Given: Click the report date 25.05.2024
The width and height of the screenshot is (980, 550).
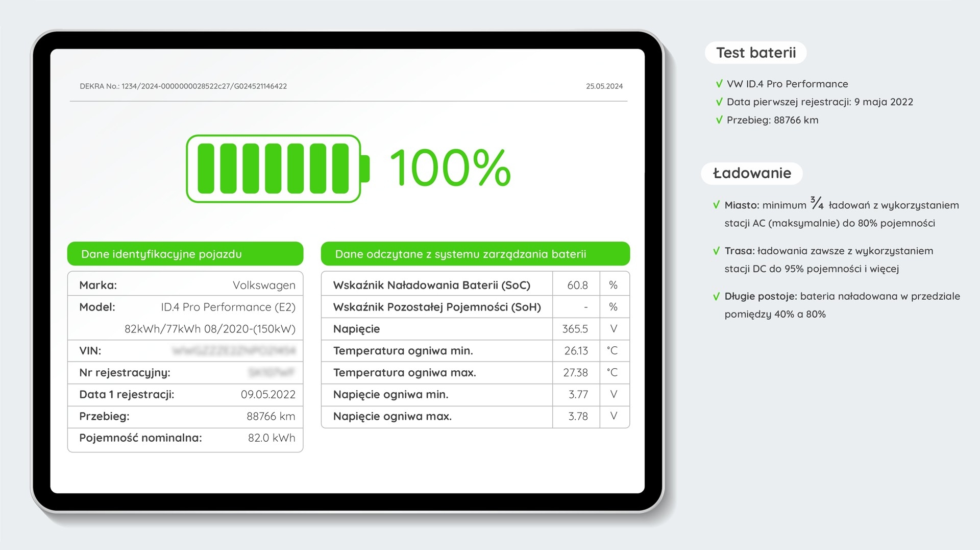Looking at the screenshot, I should point(604,86).
